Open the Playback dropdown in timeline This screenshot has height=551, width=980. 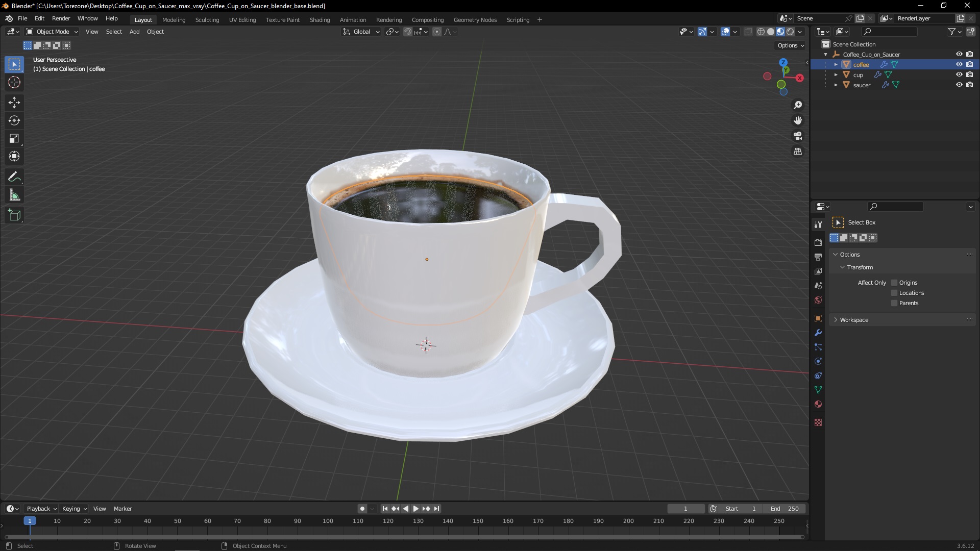click(41, 509)
